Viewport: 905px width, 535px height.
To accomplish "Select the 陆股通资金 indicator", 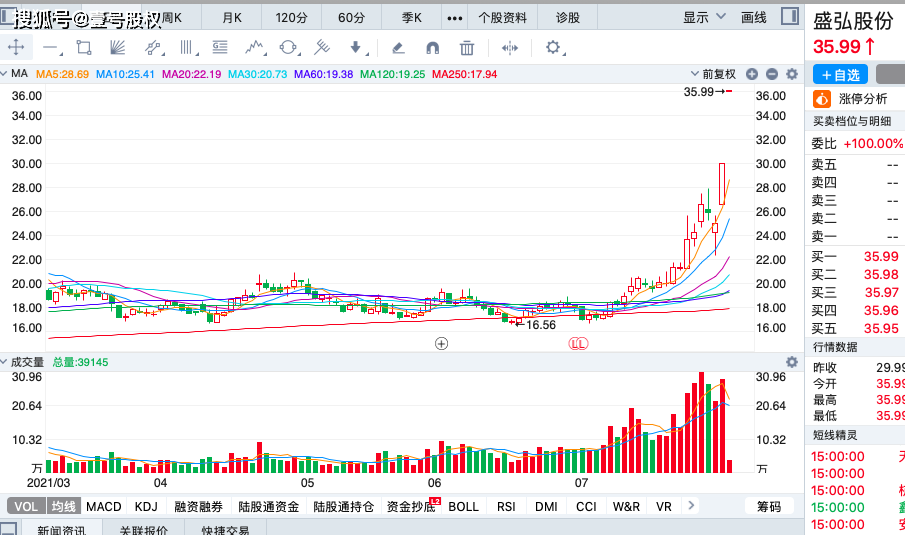I will coord(268,506).
